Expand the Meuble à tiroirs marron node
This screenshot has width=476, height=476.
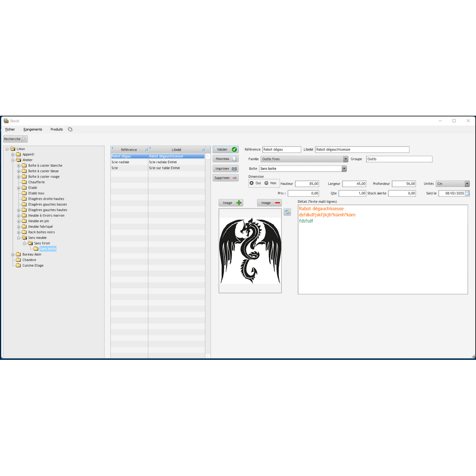click(19, 216)
